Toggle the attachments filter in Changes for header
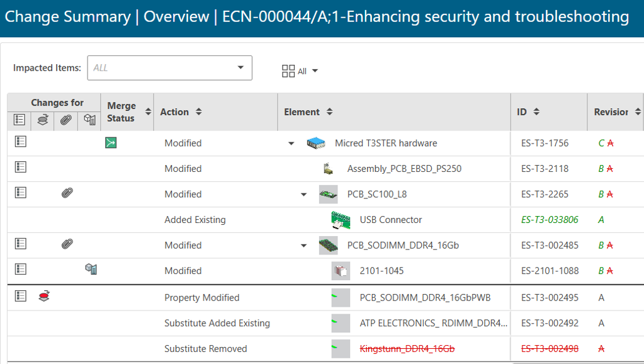 [x=66, y=120]
